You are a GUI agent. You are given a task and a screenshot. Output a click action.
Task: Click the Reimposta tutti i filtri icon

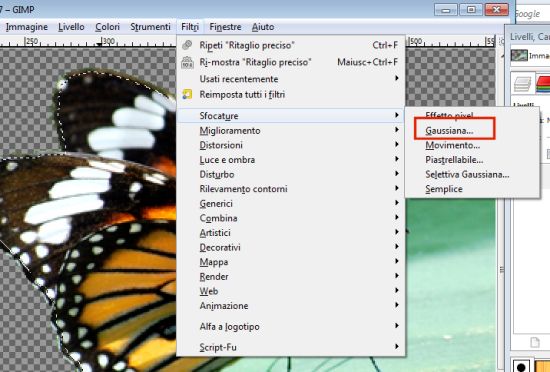tap(187, 94)
